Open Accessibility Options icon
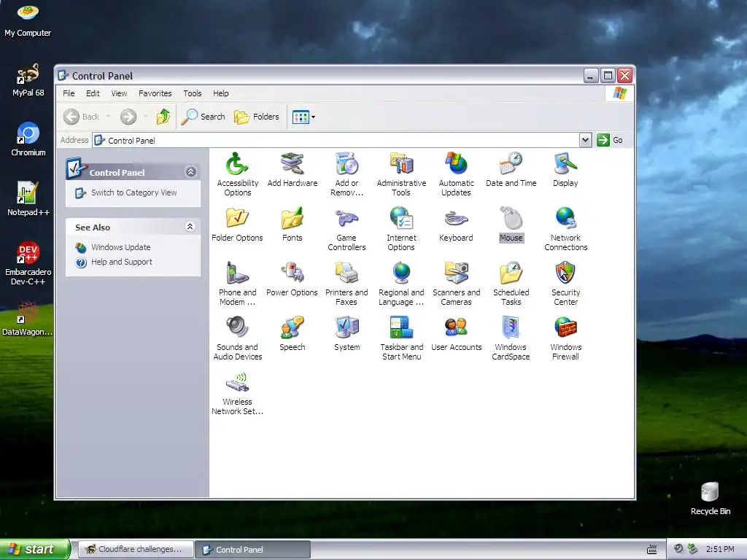The height and width of the screenshot is (560, 747). (x=237, y=164)
